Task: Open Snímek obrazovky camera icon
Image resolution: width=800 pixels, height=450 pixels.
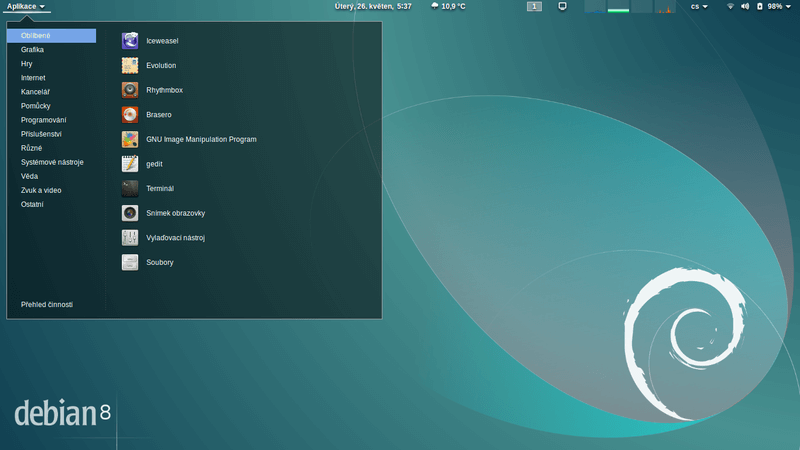Action: [x=130, y=213]
